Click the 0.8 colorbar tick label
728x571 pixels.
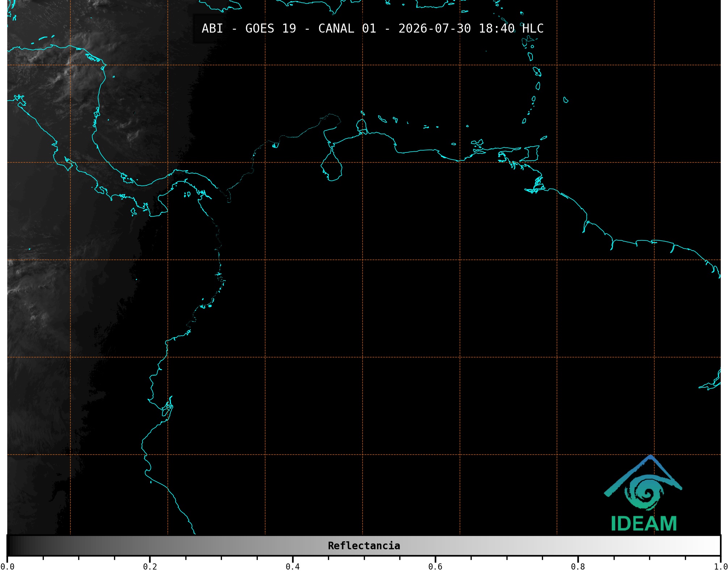tap(578, 567)
